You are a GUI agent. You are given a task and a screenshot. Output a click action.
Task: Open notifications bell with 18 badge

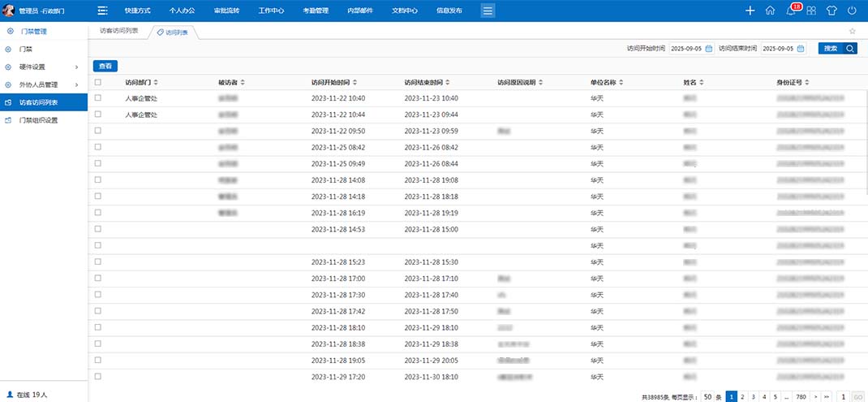[791, 11]
